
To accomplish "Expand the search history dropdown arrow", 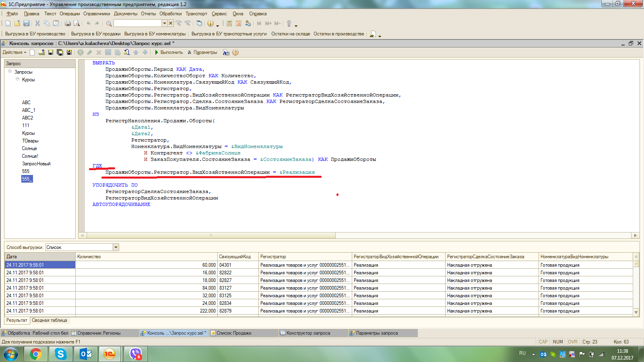I will [164, 23].
